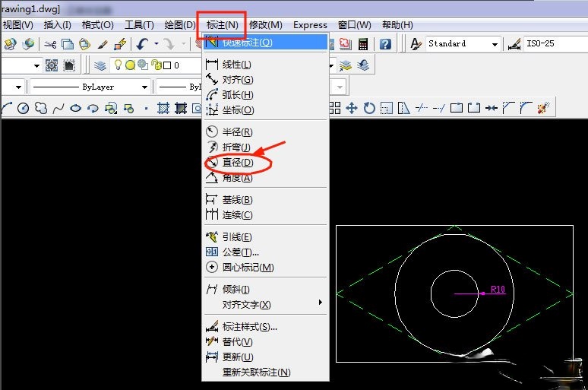This screenshot has height=390, width=588.
Task: Click the Help question mark icon
Action: (x=385, y=44)
